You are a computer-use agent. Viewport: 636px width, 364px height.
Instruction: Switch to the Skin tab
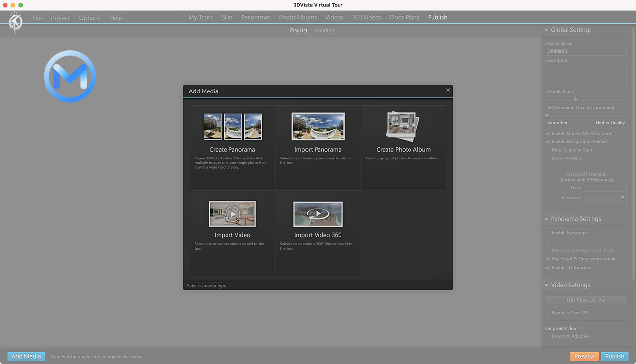(x=227, y=17)
